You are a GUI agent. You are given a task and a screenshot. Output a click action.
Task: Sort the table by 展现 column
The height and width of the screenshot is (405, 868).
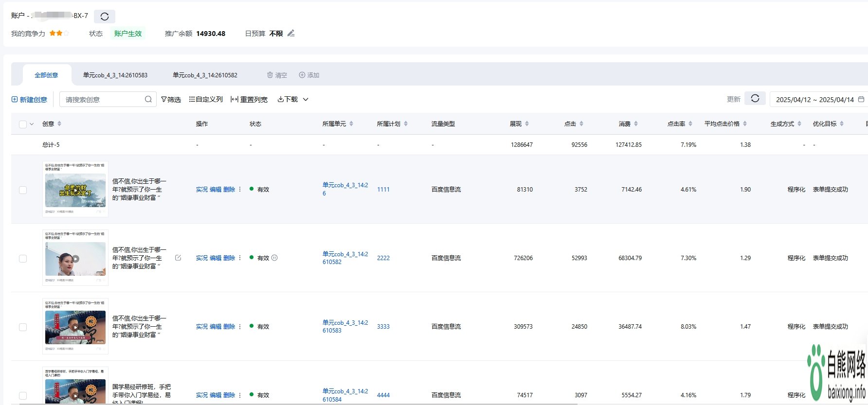click(x=526, y=124)
